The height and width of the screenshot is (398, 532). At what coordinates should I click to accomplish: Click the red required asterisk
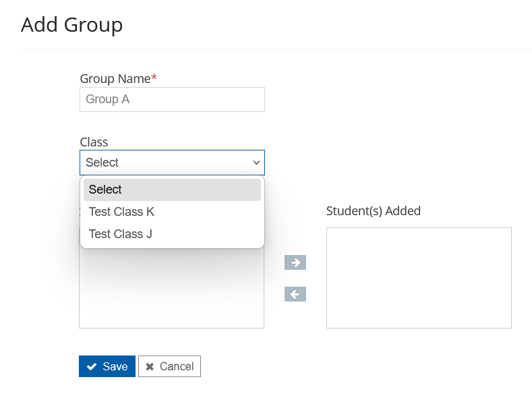point(154,78)
